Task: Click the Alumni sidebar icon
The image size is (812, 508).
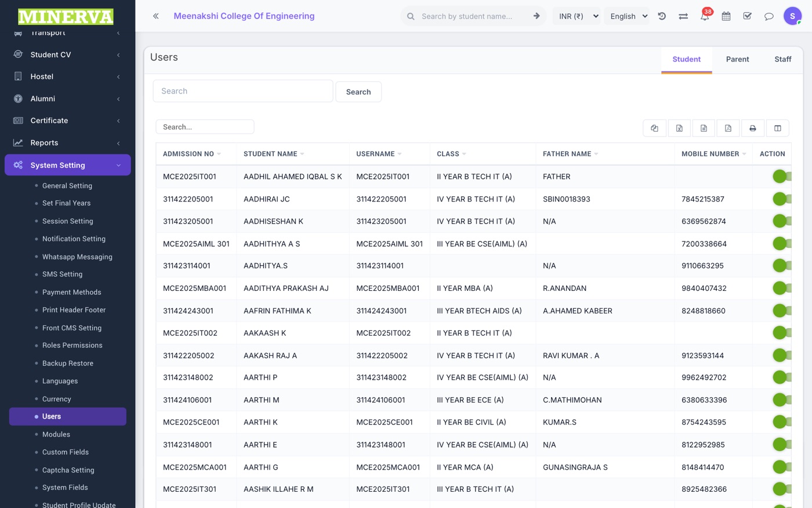Action: coord(18,99)
